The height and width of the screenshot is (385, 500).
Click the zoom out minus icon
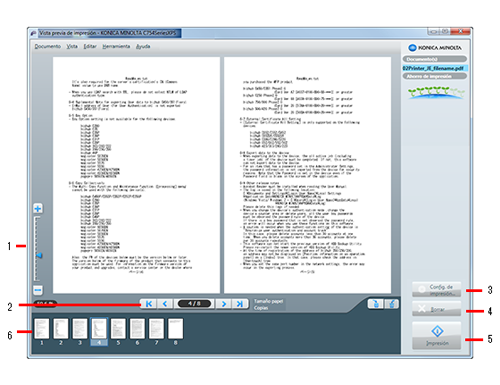[x=38, y=290]
